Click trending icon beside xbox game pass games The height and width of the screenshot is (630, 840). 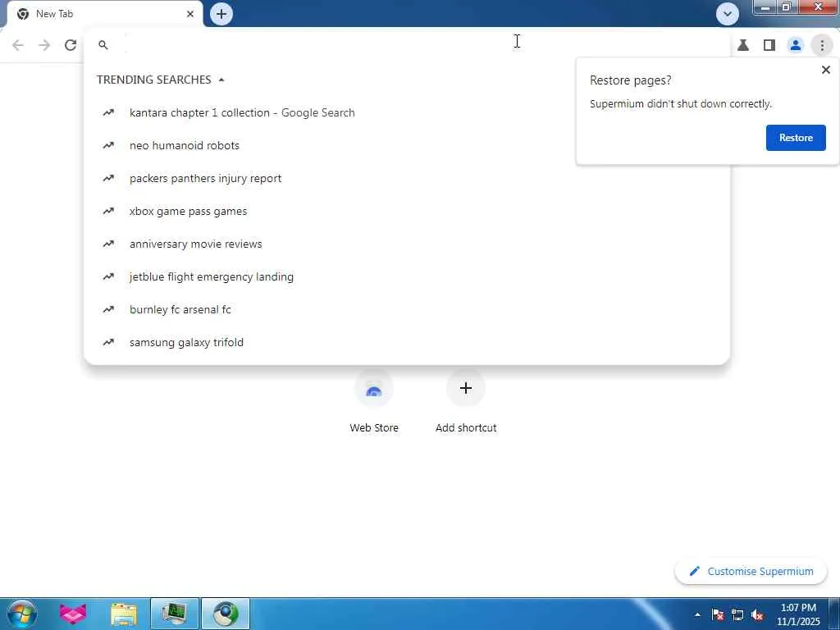point(108,211)
